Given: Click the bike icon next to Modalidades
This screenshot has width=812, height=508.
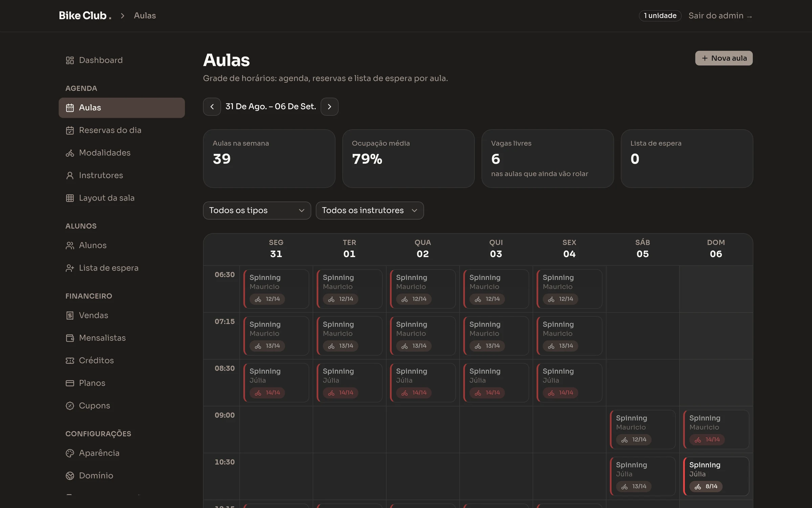Looking at the screenshot, I should (x=70, y=153).
